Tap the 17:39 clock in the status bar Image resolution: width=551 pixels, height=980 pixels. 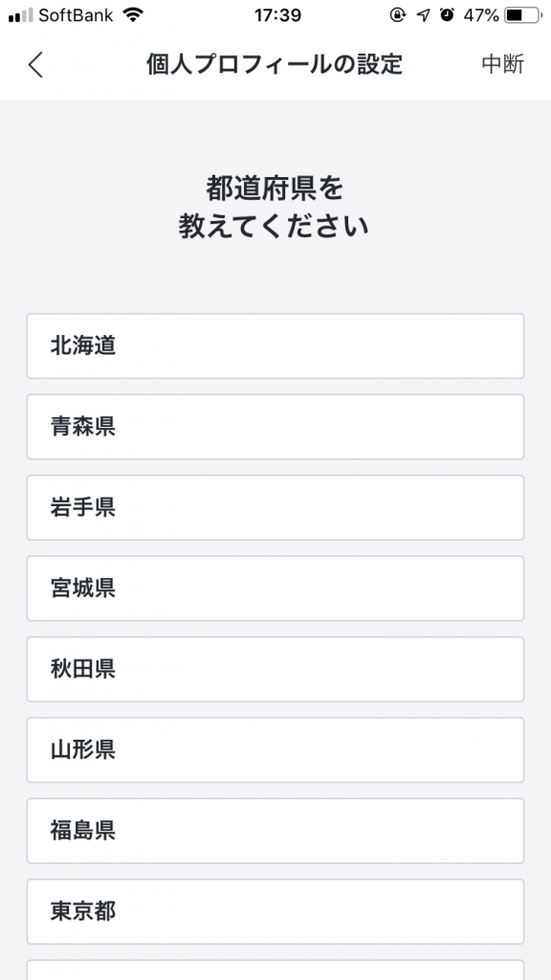(x=277, y=15)
